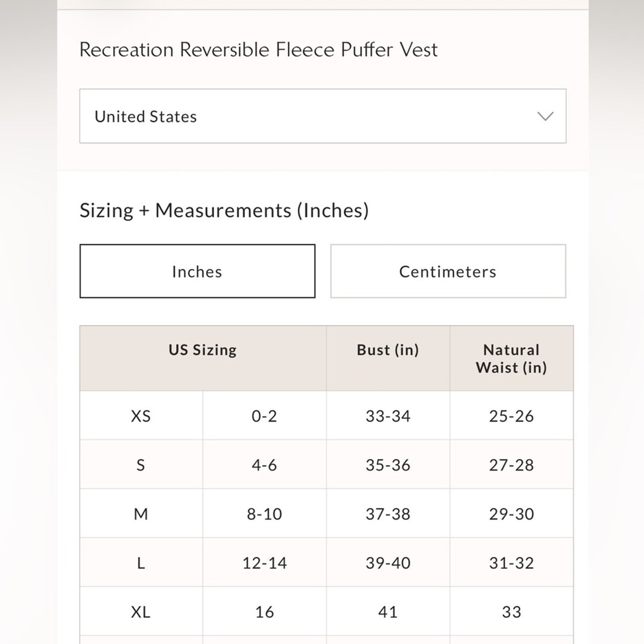Select the M size row label
Image resolution: width=644 pixels, height=644 pixels.
[141, 514]
